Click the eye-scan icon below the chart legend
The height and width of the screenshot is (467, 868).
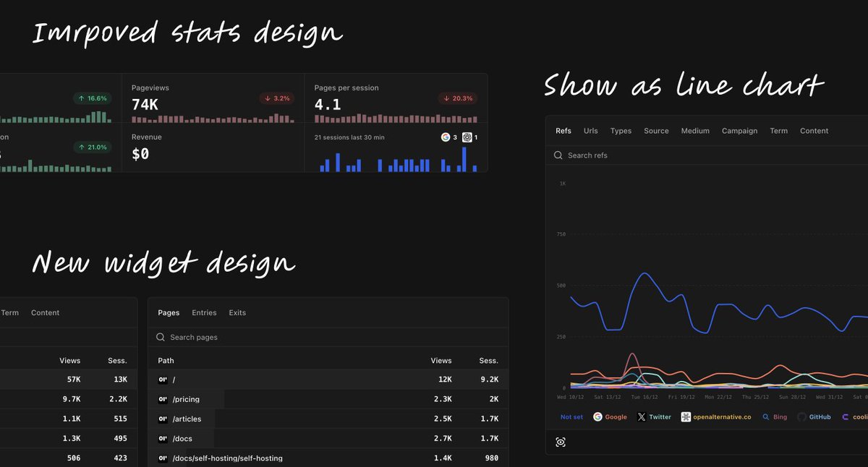pyautogui.click(x=561, y=442)
